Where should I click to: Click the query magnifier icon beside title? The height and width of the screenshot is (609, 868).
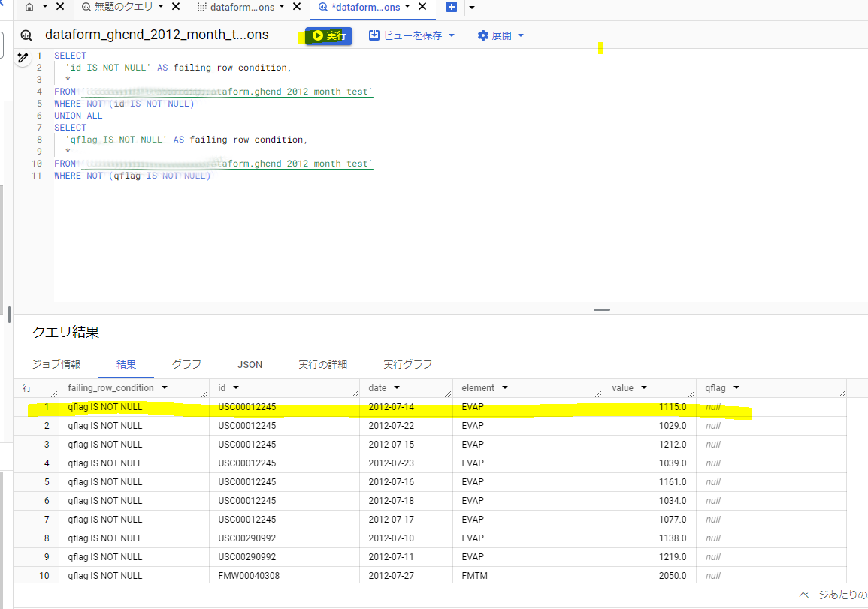point(26,35)
